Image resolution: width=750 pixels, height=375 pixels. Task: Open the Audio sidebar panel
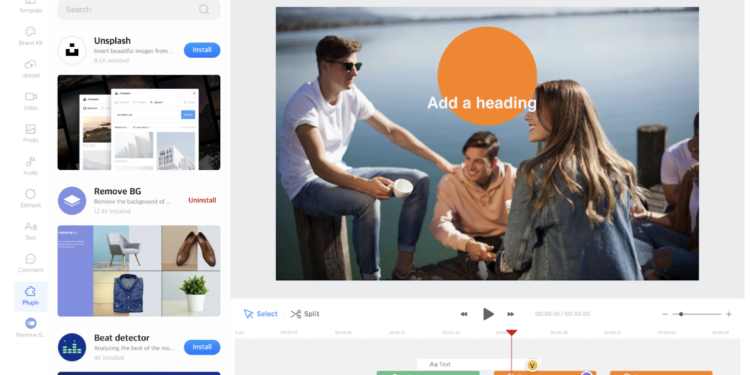(31, 166)
